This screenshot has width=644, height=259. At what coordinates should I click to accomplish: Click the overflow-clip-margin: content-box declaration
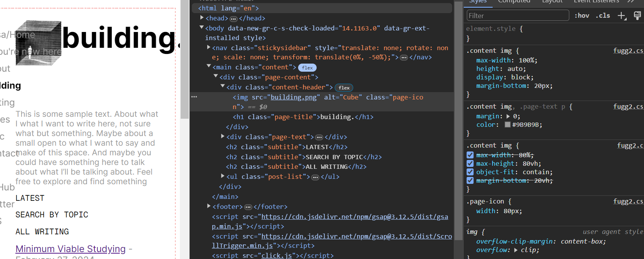(541, 242)
